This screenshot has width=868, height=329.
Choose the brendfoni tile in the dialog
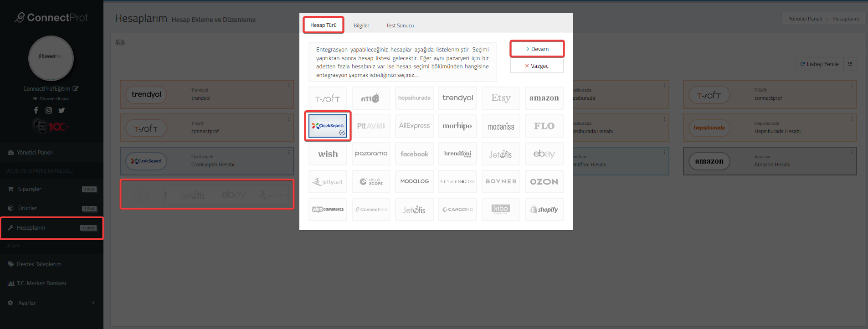point(457,154)
